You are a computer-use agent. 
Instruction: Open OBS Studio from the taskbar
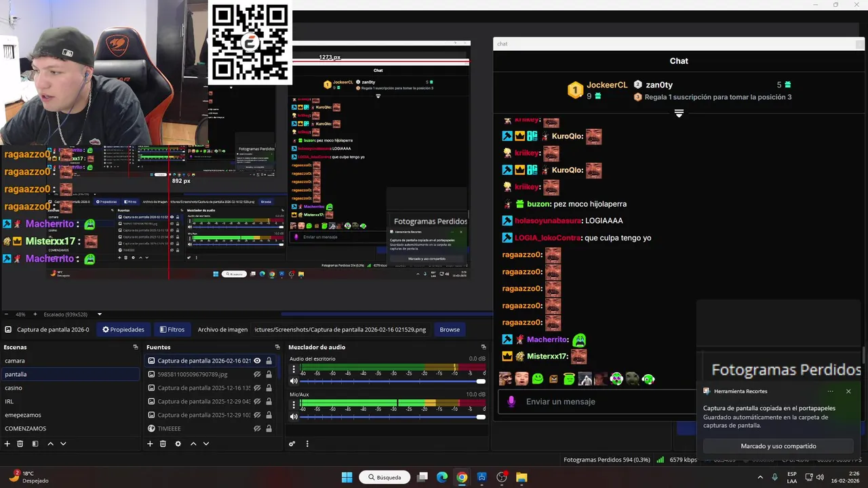tap(502, 477)
